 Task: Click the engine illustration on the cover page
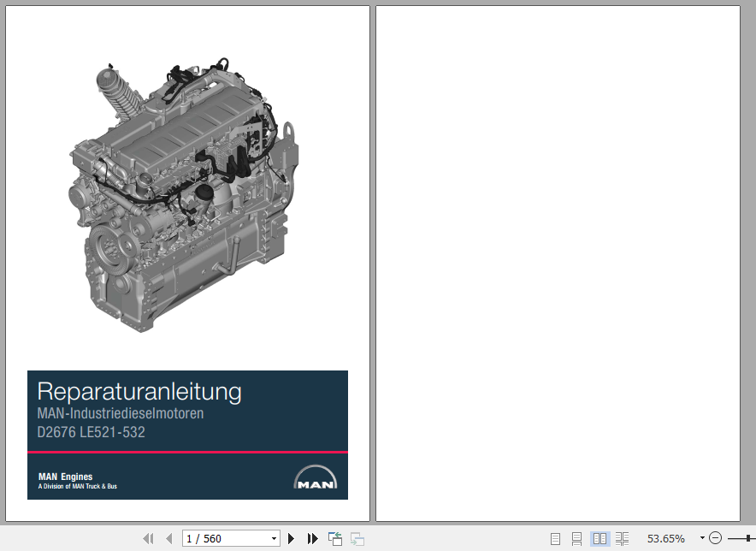click(184, 195)
